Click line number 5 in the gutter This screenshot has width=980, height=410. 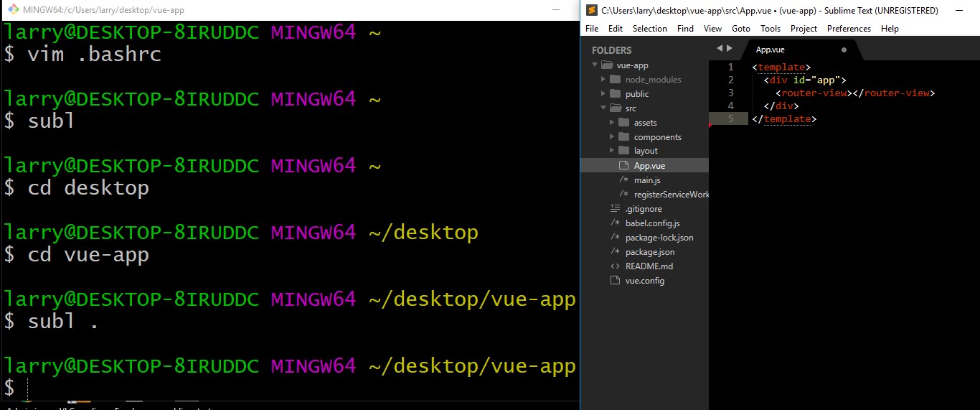730,118
